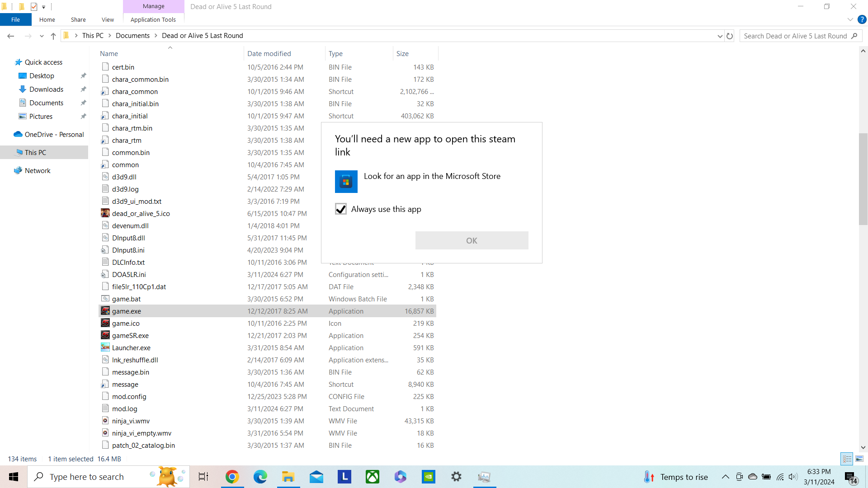Image resolution: width=868 pixels, height=488 pixels.
Task: Select the chara_common shortcut icon
Action: tap(105, 91)
